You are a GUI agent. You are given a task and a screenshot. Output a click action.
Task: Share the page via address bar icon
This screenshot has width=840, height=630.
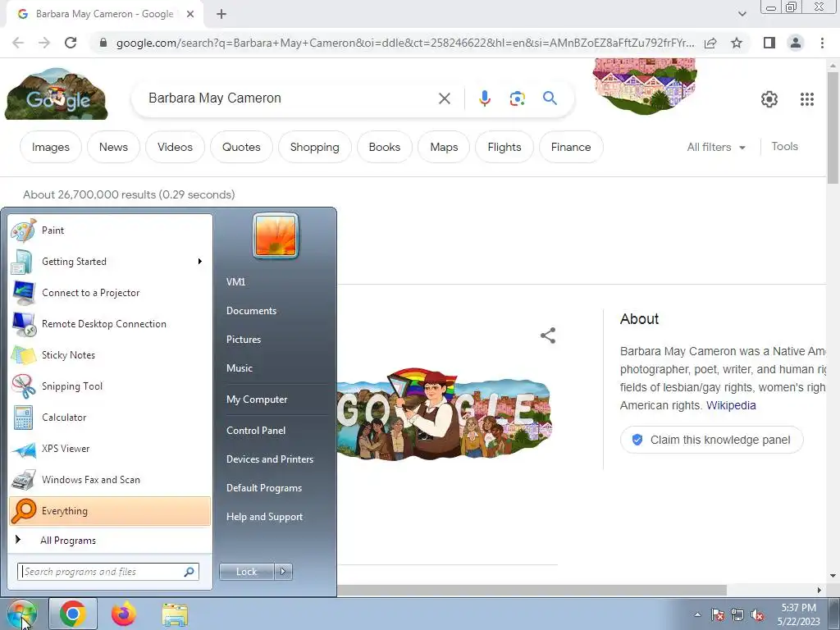[710, 43]
